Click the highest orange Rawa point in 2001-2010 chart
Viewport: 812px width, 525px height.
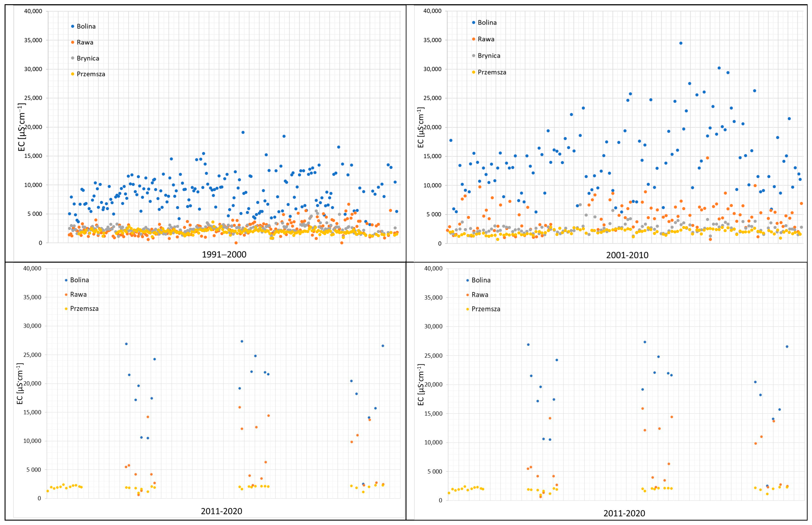[x=707, y=158]
